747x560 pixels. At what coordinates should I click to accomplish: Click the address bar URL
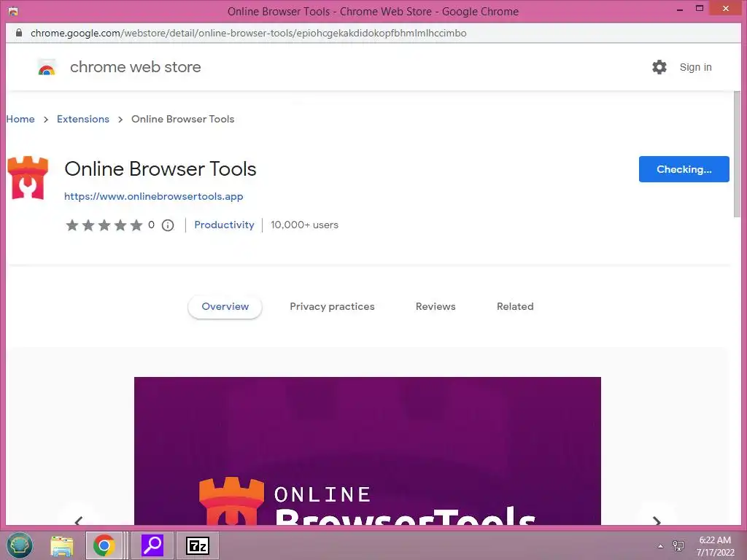click(x=248, y=33)
